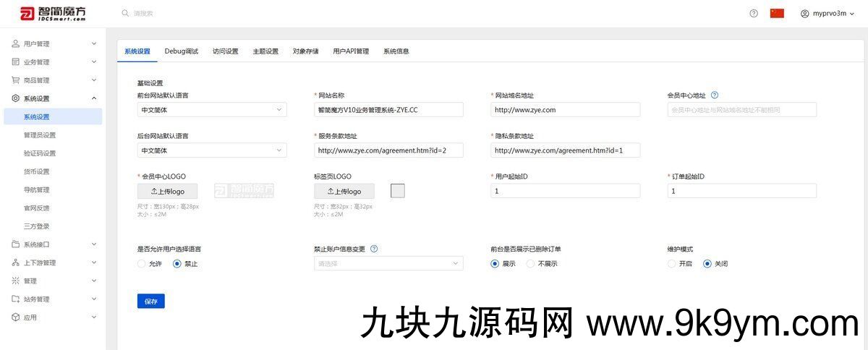Click the help icon beside 会员中心地址
The height and width of the screenshot is (350, 868).
pos(715,95)
